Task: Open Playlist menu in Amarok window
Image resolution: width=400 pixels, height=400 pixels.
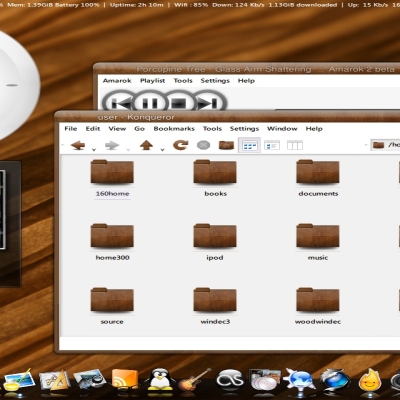Action: click(152, 81)
